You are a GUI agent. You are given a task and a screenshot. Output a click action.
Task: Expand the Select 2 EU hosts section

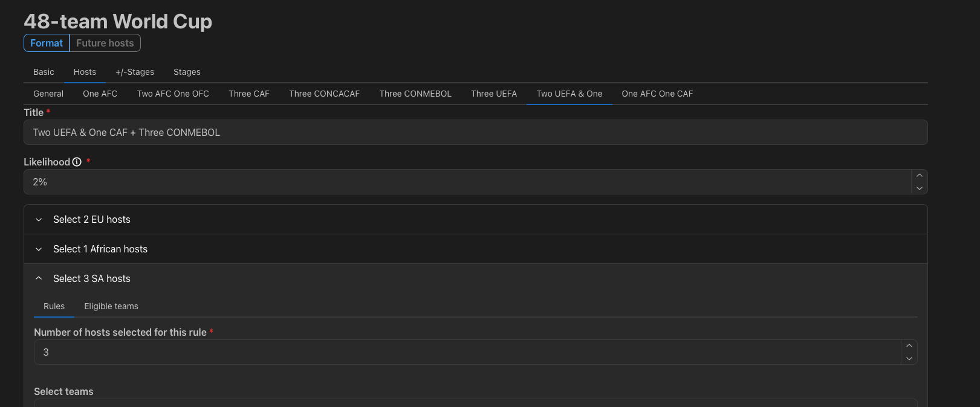475,219
